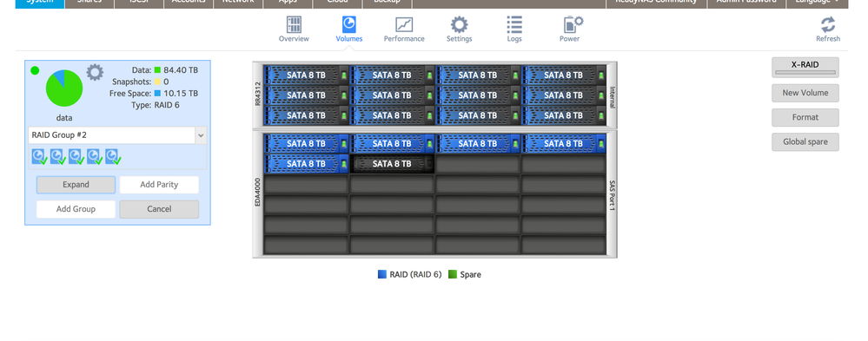Click the Add Parity button
The width and height of the screenshot is (868, 341).
pos(159,185)
